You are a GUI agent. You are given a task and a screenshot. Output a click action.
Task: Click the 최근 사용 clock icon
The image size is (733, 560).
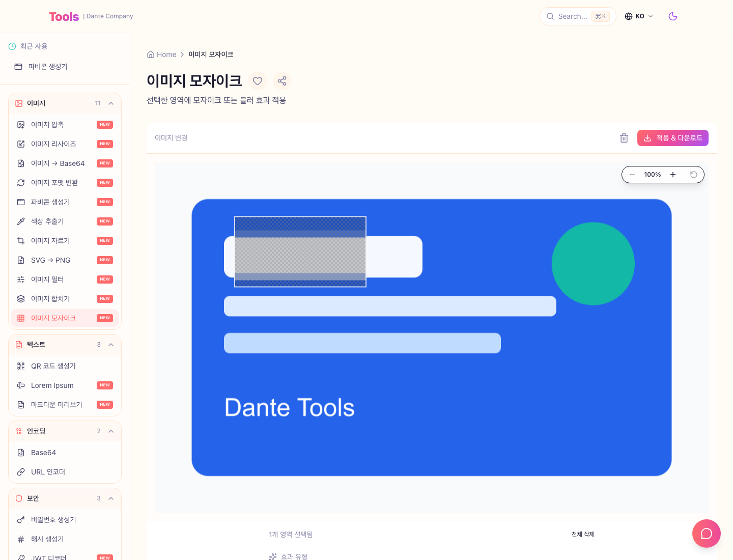12,46
